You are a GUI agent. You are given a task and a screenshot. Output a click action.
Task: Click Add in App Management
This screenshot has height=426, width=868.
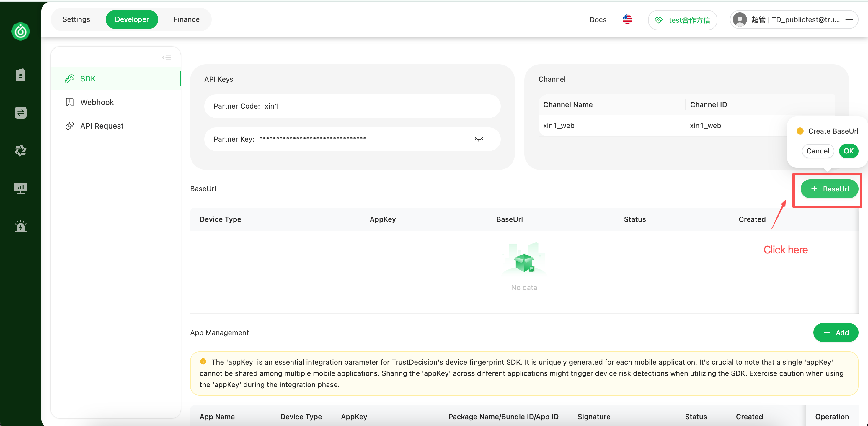[x=836, y=333]
